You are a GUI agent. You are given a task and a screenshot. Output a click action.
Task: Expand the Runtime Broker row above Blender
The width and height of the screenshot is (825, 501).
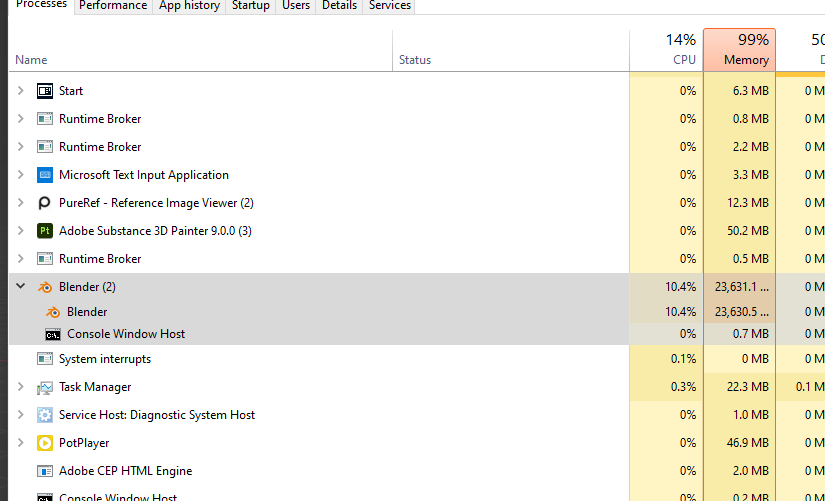(21, 258)
